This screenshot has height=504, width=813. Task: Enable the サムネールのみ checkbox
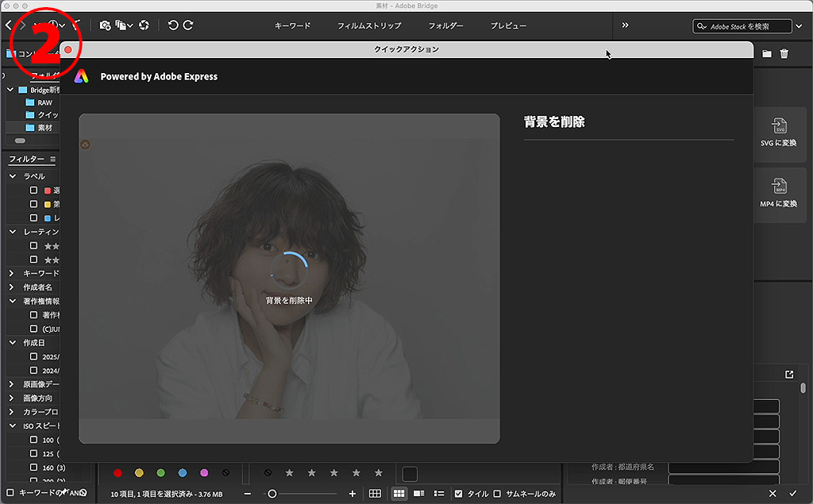[497, 494]
